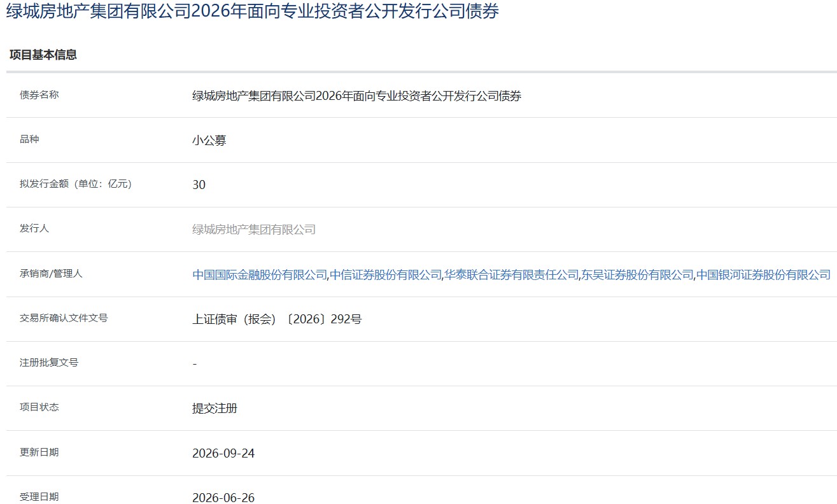Click the 品种 field label

point(29,139)
